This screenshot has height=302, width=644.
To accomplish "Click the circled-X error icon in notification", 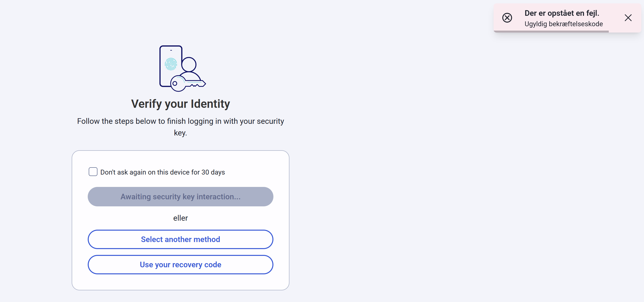I will point(507,18).
